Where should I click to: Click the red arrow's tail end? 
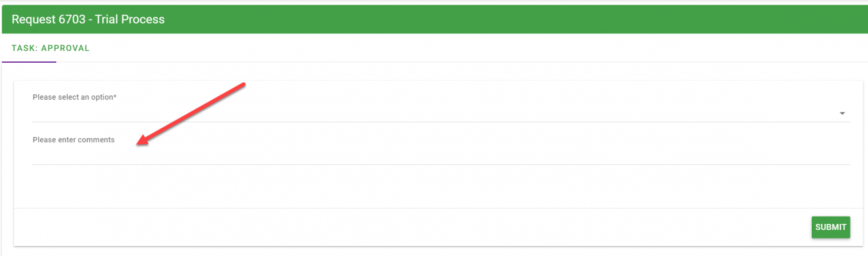pos(243,86)
